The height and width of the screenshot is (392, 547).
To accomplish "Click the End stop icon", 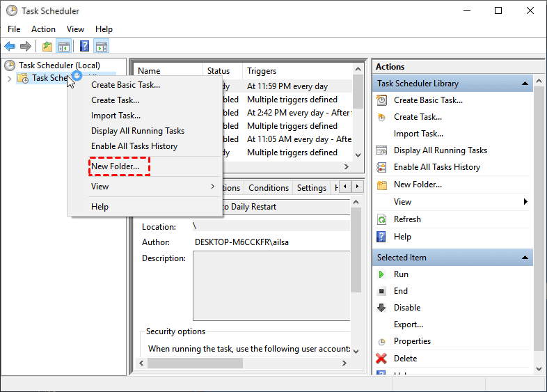I will 381,291.
